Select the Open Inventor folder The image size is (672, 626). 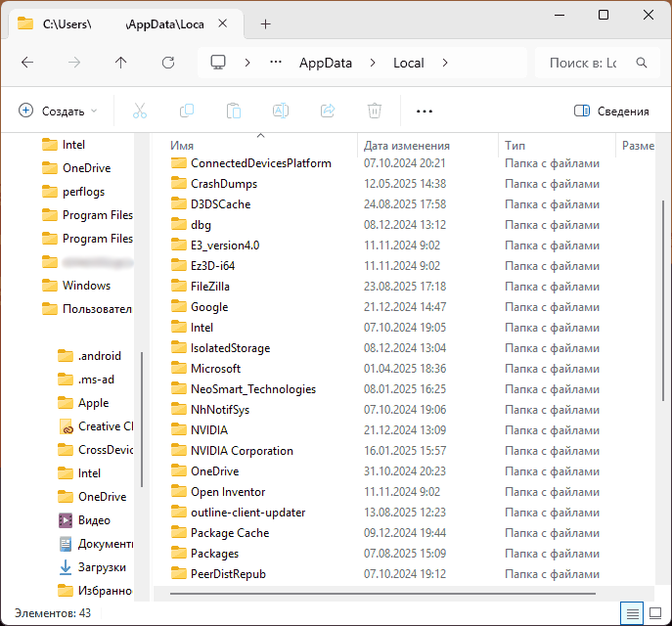pyautogui.click(x=218, y=492)
